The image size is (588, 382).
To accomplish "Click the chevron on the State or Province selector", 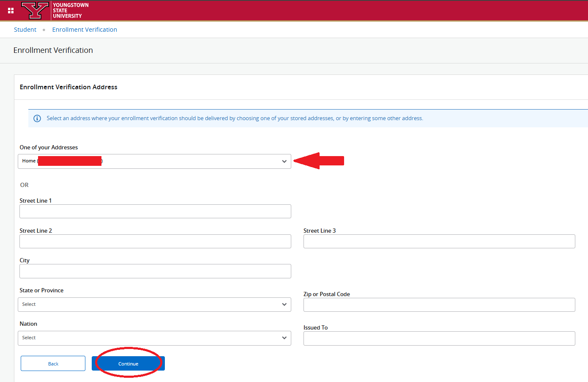I will click(284, 304).
